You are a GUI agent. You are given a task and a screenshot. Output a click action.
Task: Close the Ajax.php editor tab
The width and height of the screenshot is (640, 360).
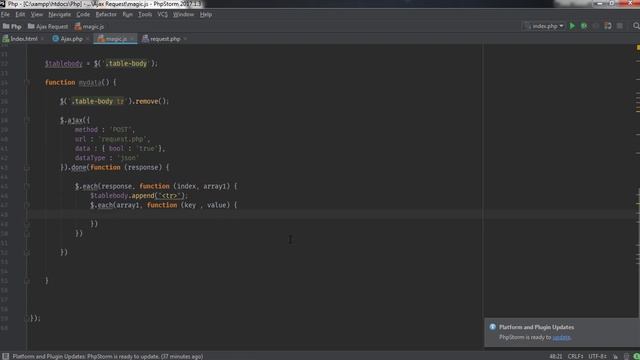point(87,39)
